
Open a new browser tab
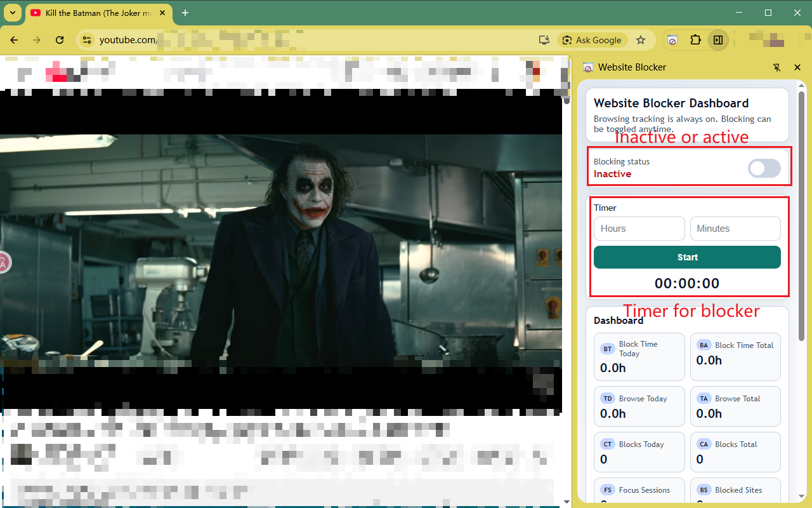point(185,13)
